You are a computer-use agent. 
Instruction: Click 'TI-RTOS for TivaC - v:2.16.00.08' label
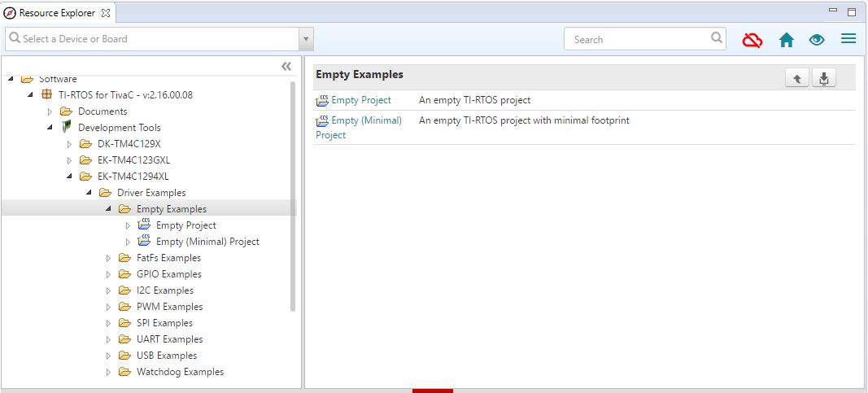click(x=125, y=94)
